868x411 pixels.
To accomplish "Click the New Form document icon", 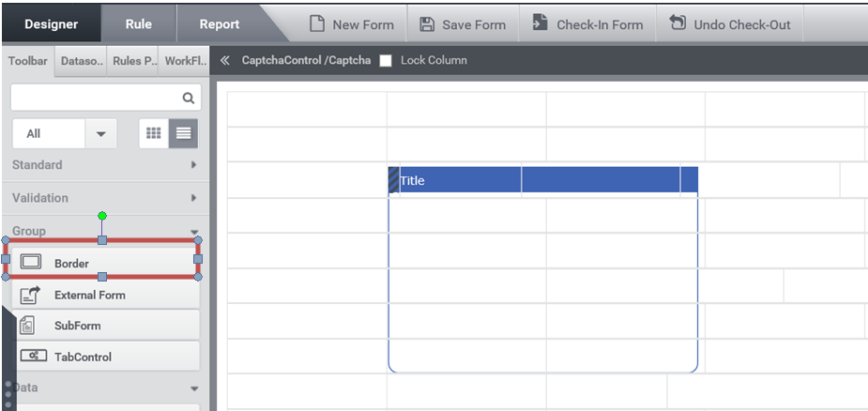I will point(316,24).
